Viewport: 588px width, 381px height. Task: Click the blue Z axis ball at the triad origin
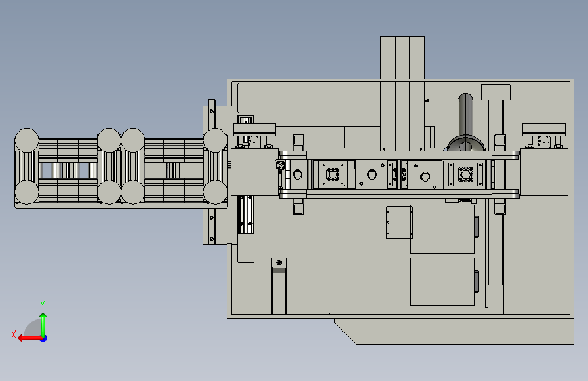[x=44, y=338]
